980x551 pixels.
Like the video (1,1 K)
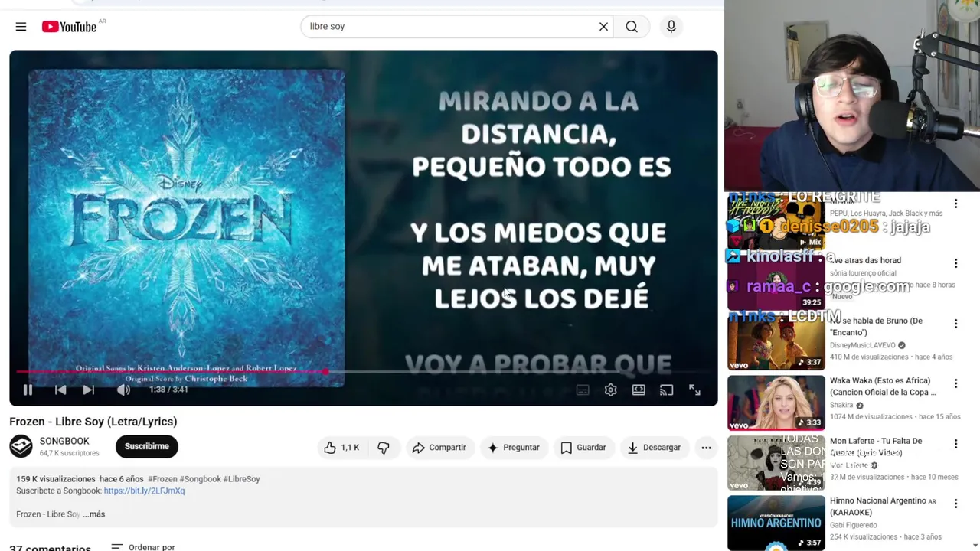(x=342, y=448)
